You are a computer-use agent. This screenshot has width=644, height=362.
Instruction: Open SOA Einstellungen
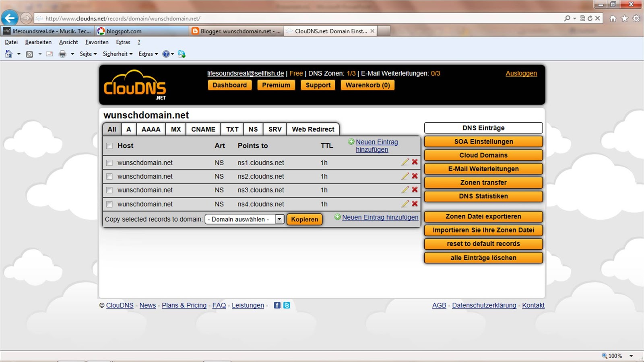pyautogui.click(x=483, y=142)
